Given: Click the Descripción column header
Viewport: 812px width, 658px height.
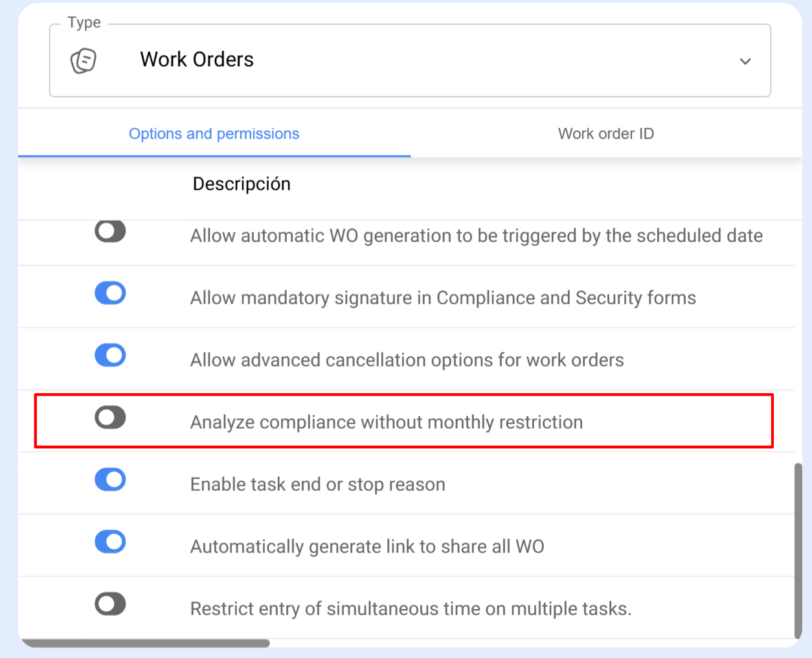Looking at the screenshot, I should [242, 184].
